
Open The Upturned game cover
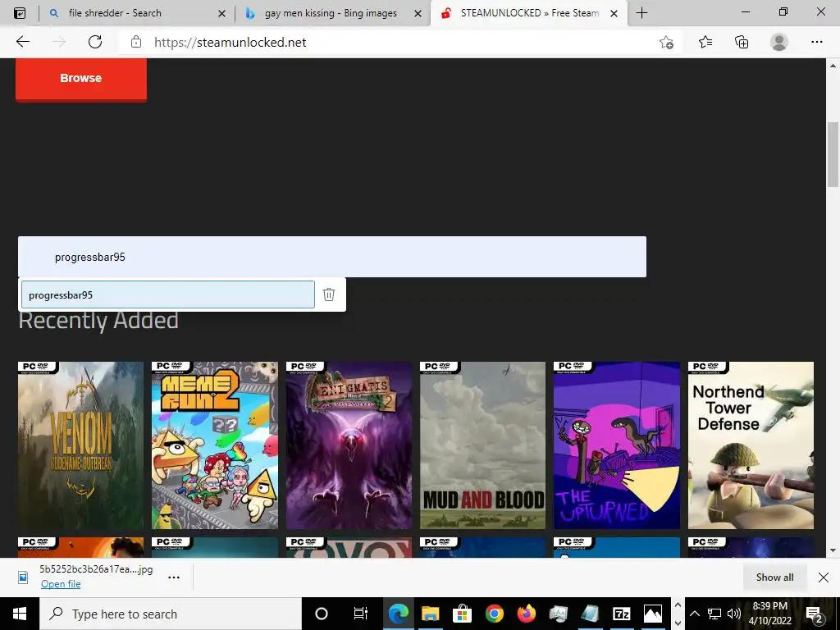[617, 445]
